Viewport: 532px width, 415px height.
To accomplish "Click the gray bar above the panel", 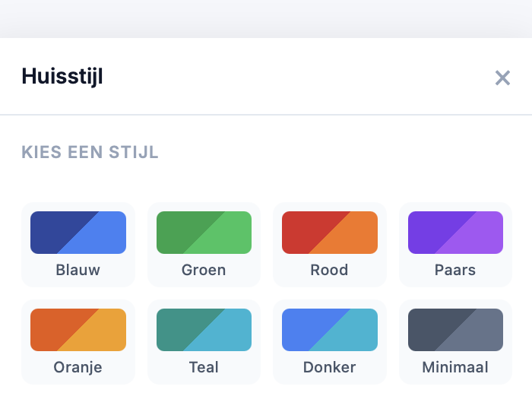I will point(266,18).
